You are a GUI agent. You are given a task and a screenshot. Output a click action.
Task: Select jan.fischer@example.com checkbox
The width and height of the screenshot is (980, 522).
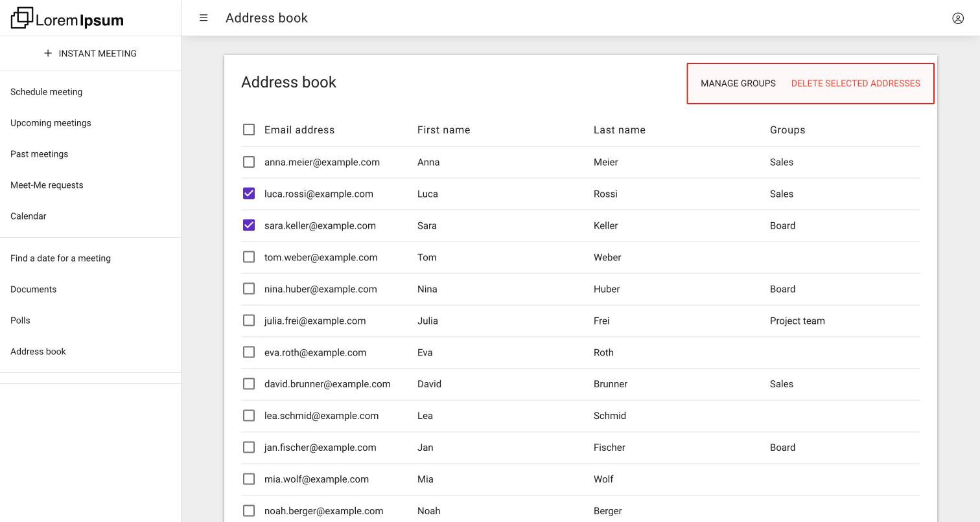[x=249, y=448]
